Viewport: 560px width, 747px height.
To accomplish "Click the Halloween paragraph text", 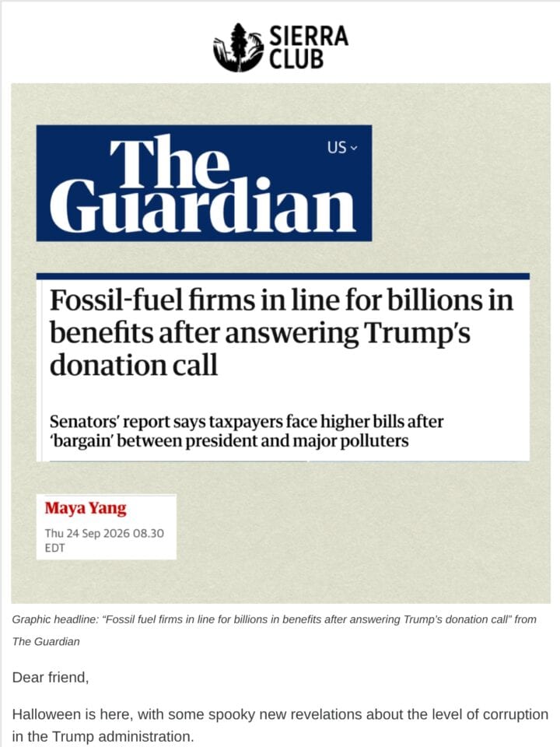I will point(280,725).
